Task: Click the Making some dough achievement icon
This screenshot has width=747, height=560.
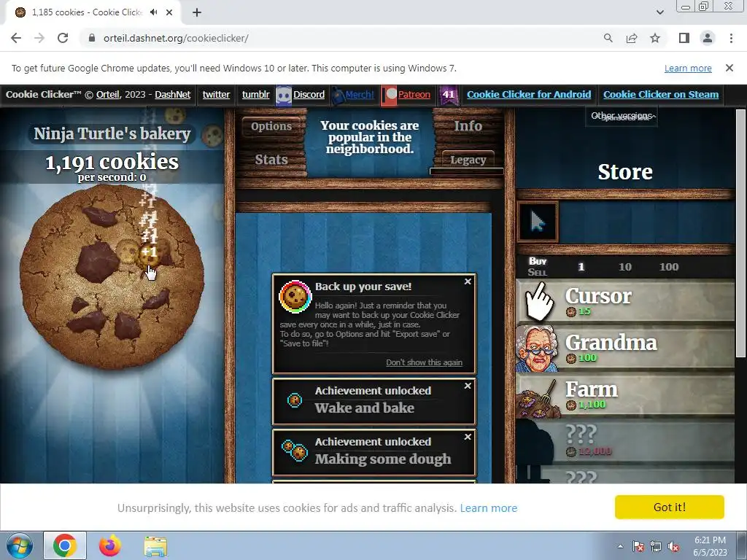Action: (295, 451)
